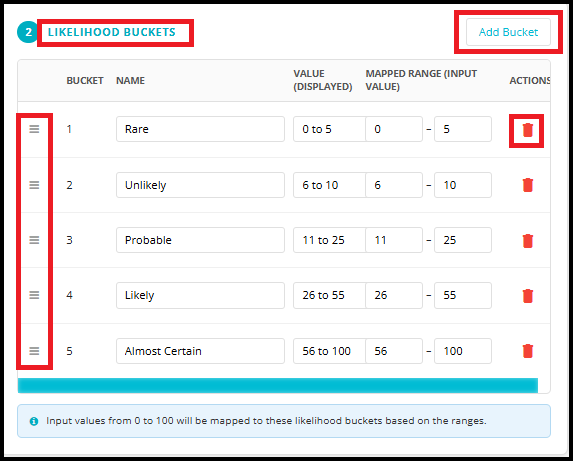Click the info icon in the note banner
The width and height of the screenshot is (573, 461).
point(34,421)
